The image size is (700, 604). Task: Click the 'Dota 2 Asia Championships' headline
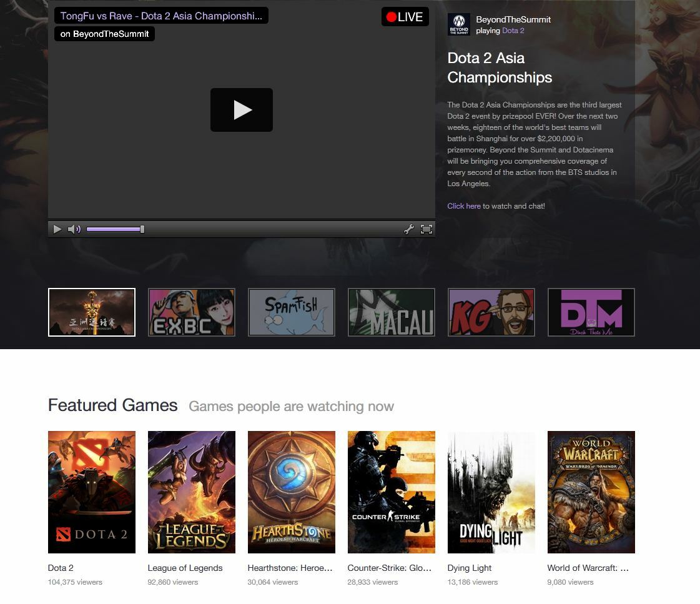click(x=500, y=68)
